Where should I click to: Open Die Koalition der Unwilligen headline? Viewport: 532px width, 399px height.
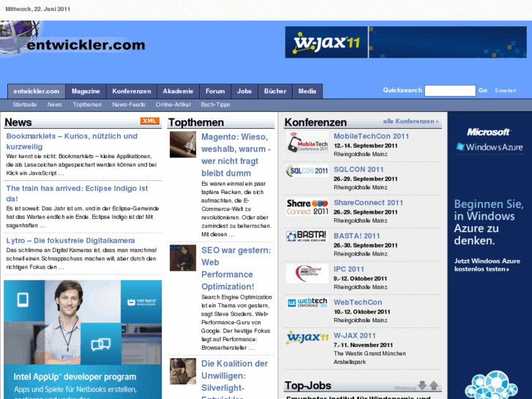click(x=235, y=379)
